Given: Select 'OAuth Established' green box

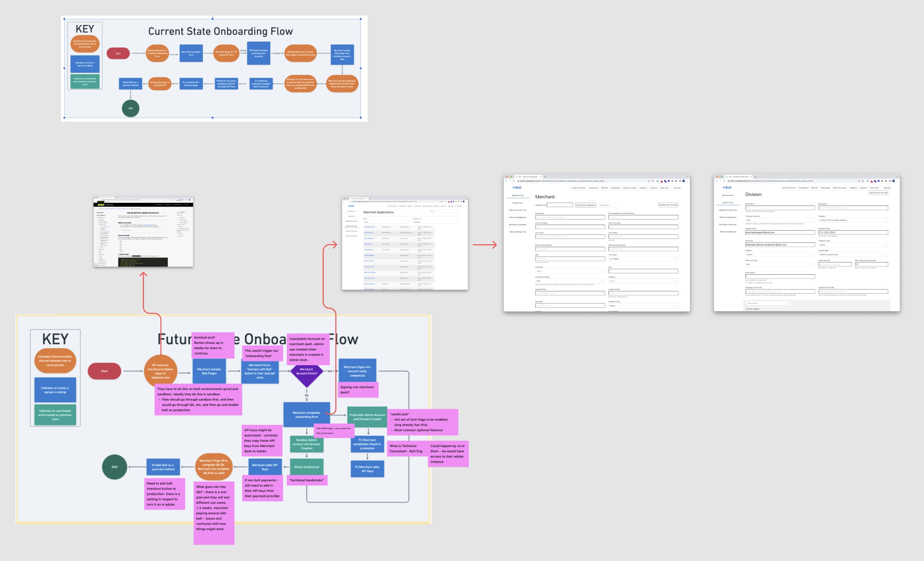Looking at the screenshot, I should coord(306,467).
